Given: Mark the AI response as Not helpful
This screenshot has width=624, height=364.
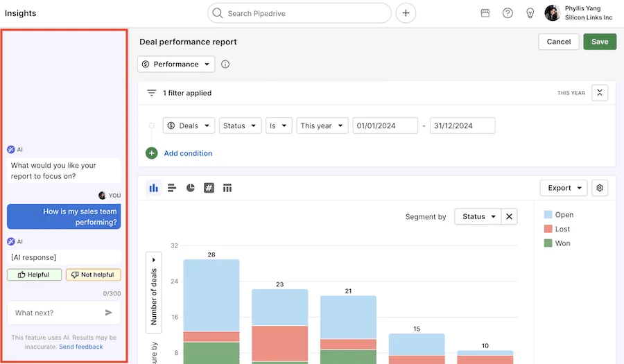Looking at the screenshot, I should 94,275.
